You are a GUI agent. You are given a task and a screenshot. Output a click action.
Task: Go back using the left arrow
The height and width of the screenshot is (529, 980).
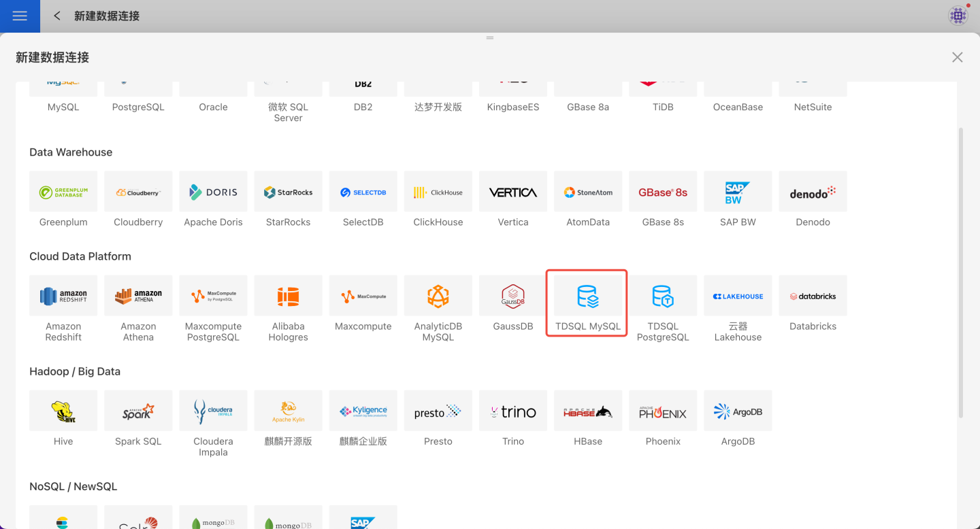pos(57,16)
